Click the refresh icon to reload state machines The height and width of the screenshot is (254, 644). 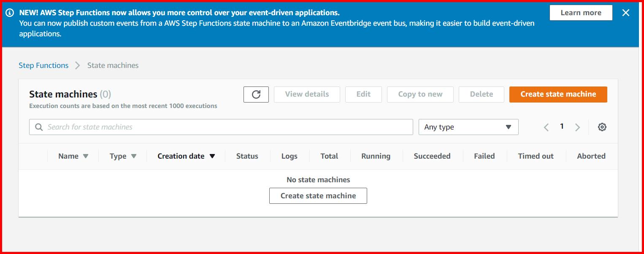click(x=256, y=94)
